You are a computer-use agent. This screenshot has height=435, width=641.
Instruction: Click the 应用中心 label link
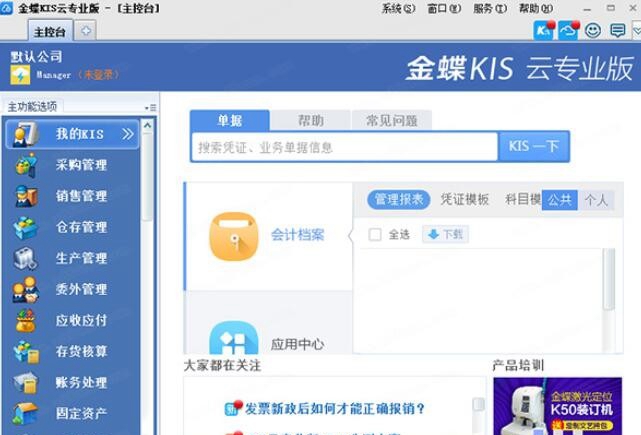coord(298,344)
